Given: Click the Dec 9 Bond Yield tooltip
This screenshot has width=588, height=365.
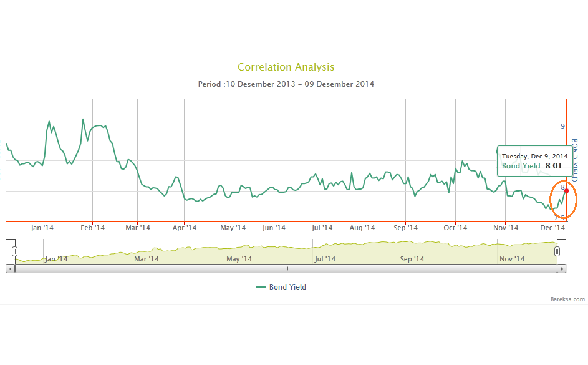Looking at the screenshot, I should [x=534, y=161].
